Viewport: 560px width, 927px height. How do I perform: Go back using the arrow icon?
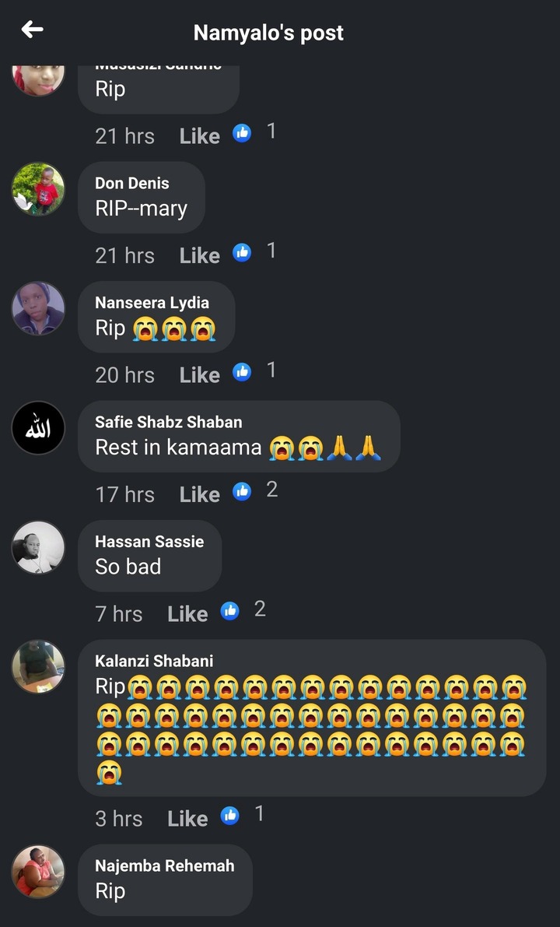[x=33, y=30]
